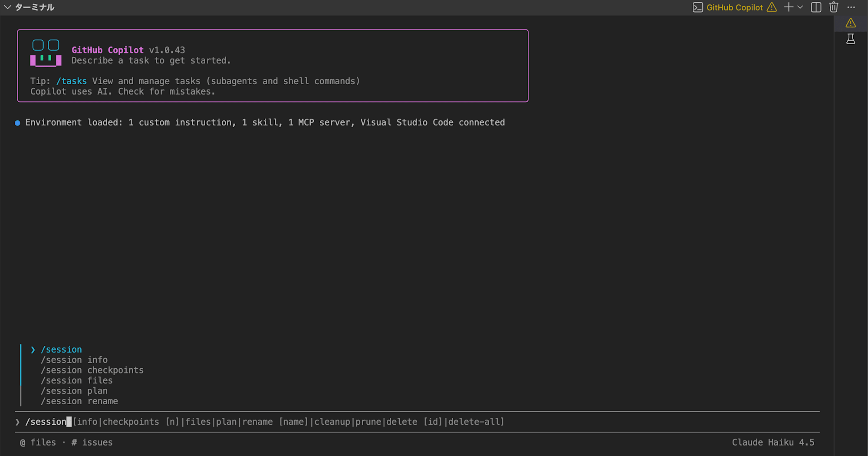Click the warning triangle beside GitHub Copilot
868x456 pixels.
click(x=772, y=7)
